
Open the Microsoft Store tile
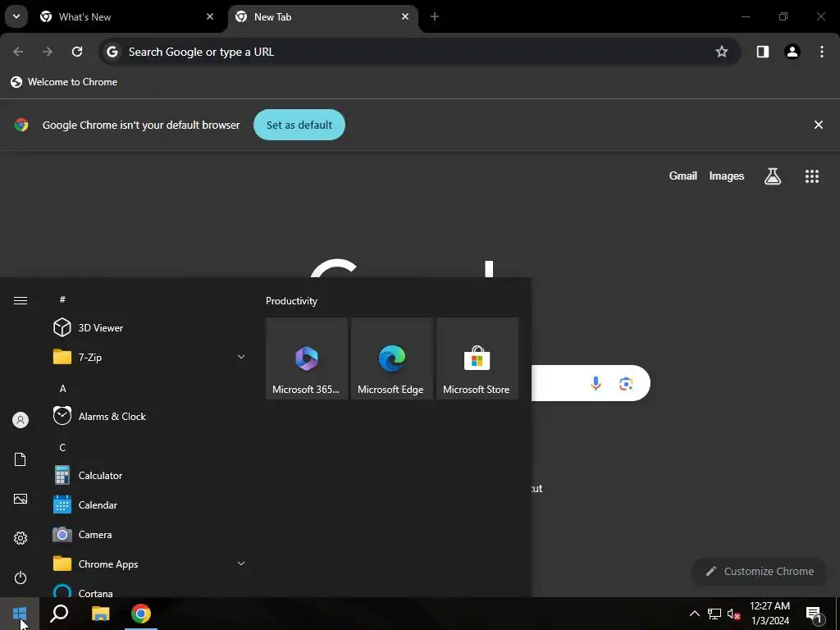pos(477,358)
